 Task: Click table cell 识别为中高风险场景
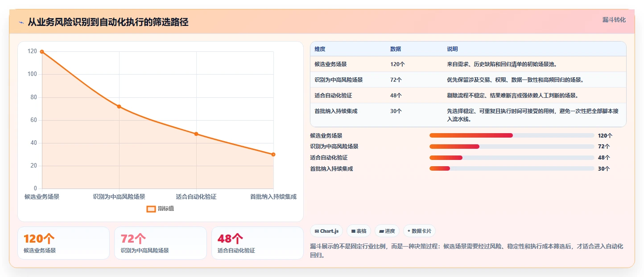(339, 80)
